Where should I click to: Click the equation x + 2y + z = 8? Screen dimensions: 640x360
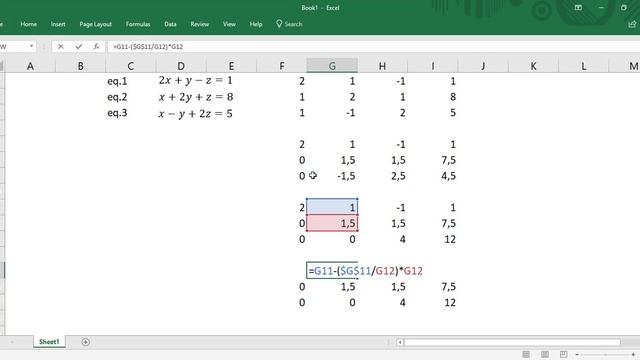pos(196,97)
